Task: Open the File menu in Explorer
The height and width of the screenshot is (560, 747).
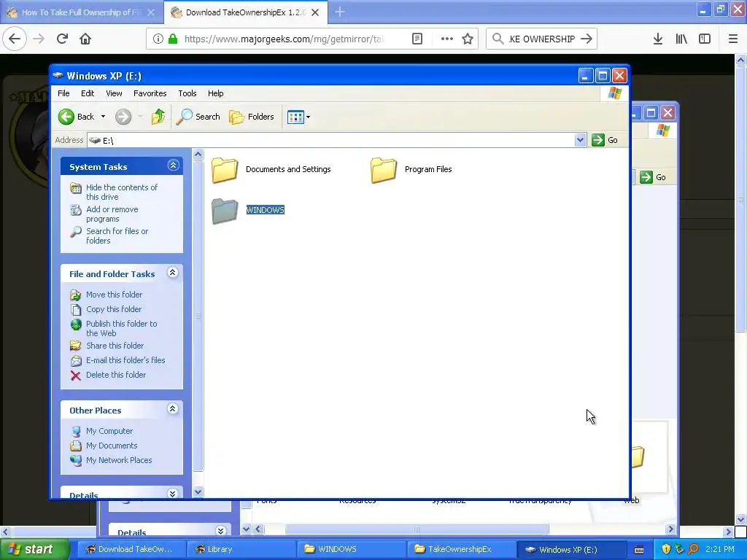Action: 63,93
